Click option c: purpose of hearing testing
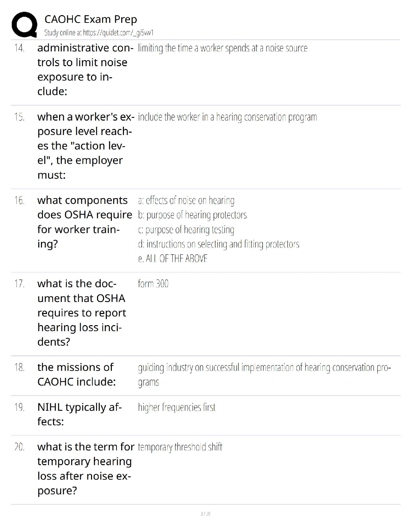 (186, 230)
